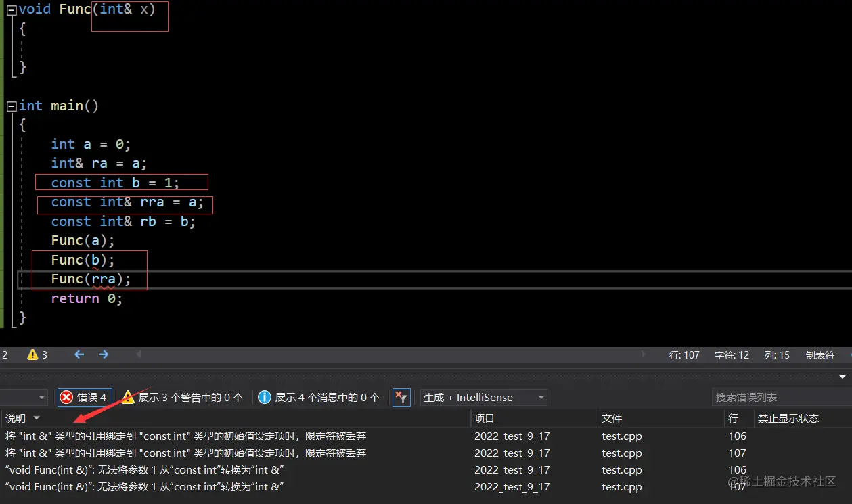Select void Func conversion error on line 107
The image size is (852, 504).
pyautogui.click(x=426, y=487)
